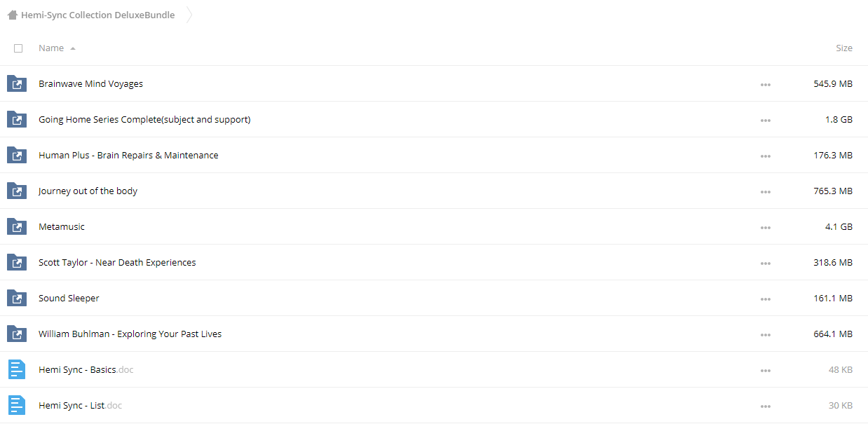
Task: Toggle the select-all checkbox in header
Action: (x=18, y=48)
